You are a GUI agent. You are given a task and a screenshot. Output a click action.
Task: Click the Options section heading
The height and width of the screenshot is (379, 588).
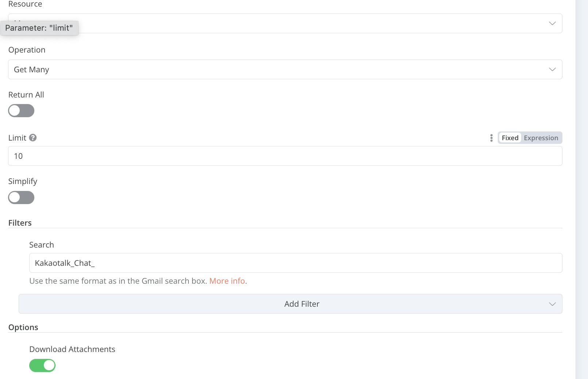click(x=23, y=327)
